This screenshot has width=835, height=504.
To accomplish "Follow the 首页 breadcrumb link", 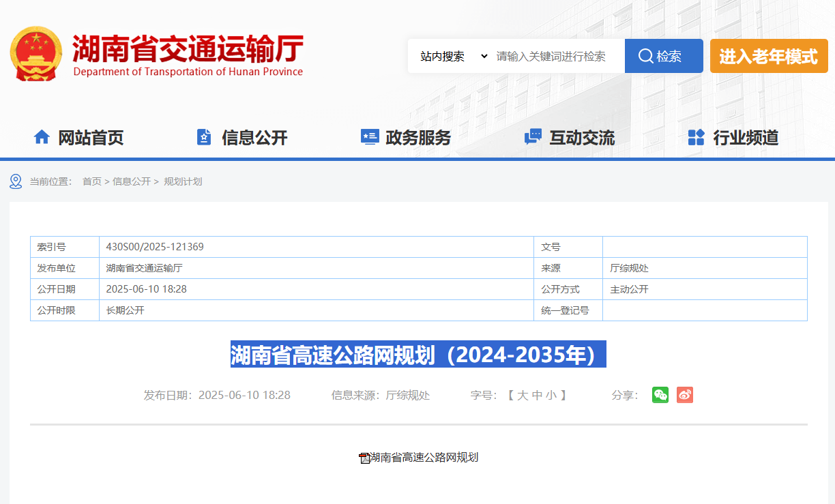I will tap(92, 181).
